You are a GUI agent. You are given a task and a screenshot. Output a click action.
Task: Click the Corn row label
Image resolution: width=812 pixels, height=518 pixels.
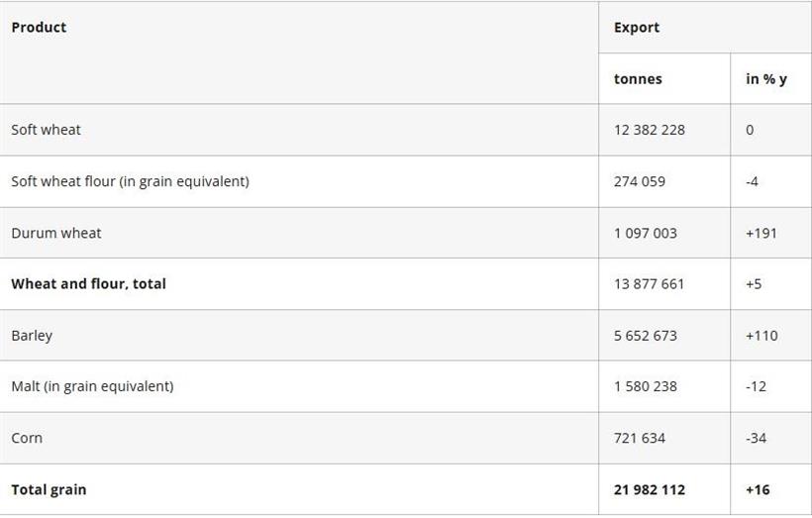(27, 438)
